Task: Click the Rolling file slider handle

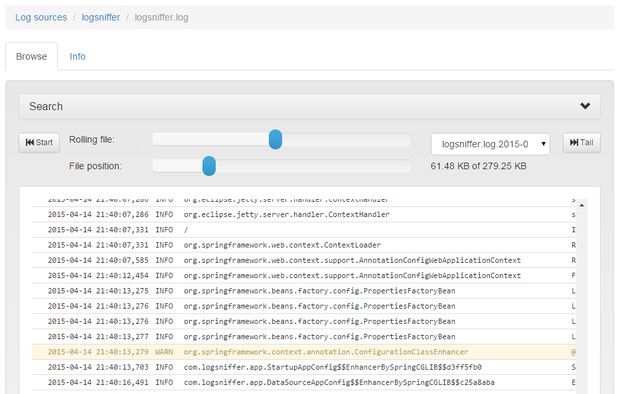Action: (x=275, y=139)
